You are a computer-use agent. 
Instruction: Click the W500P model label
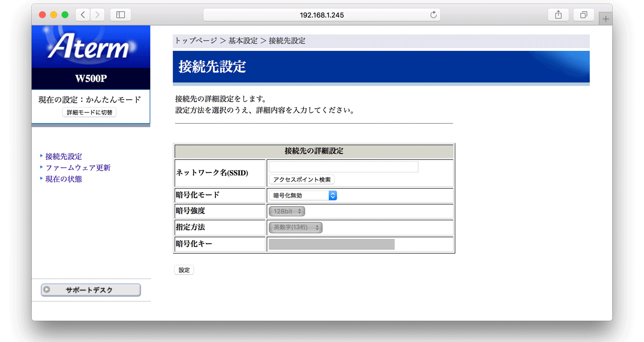91,78
